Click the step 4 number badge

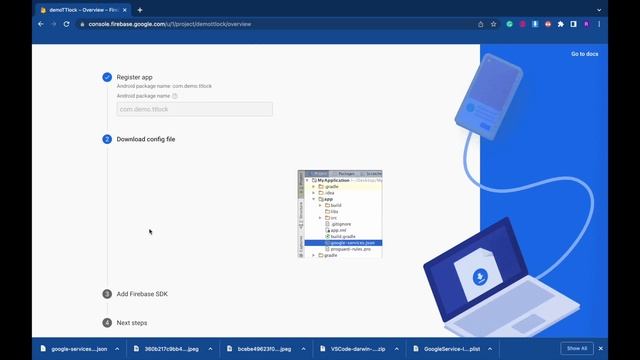107,323
